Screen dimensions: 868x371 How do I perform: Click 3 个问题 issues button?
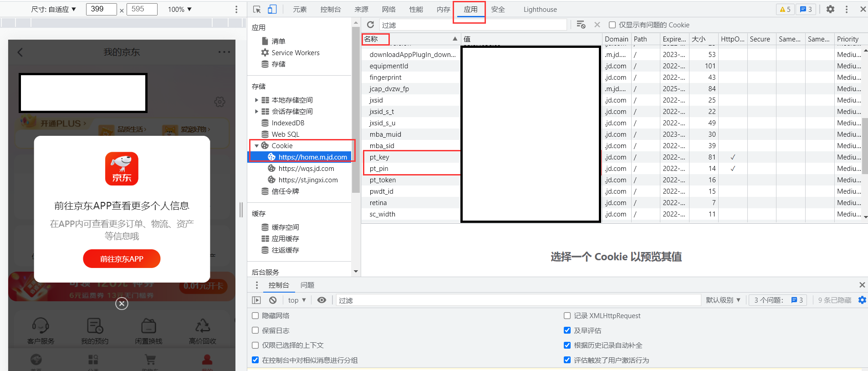pos(778,300)
